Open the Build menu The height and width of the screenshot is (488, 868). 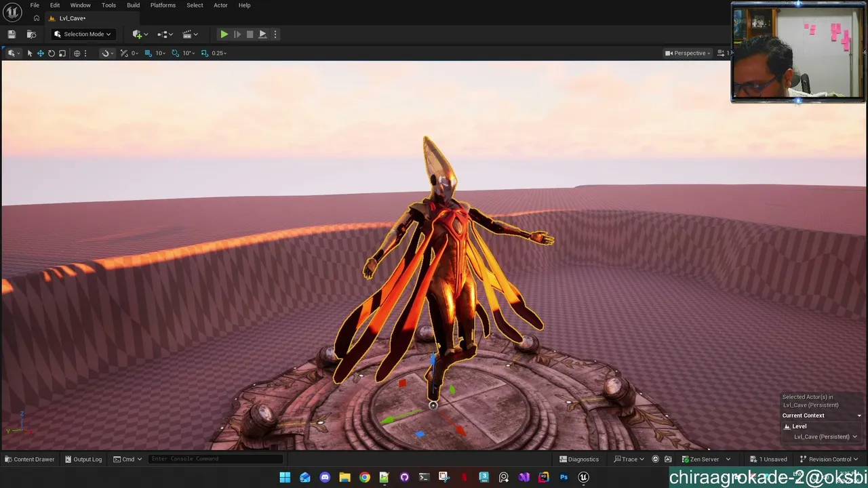(134, 5)
